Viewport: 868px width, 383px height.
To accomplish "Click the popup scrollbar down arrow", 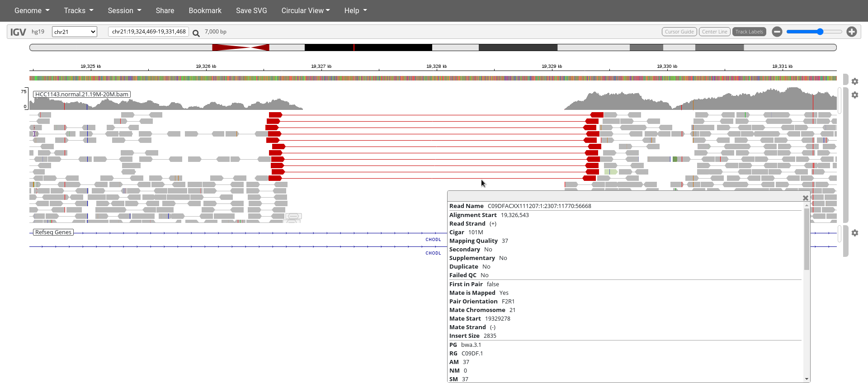I will click(807, 379).
